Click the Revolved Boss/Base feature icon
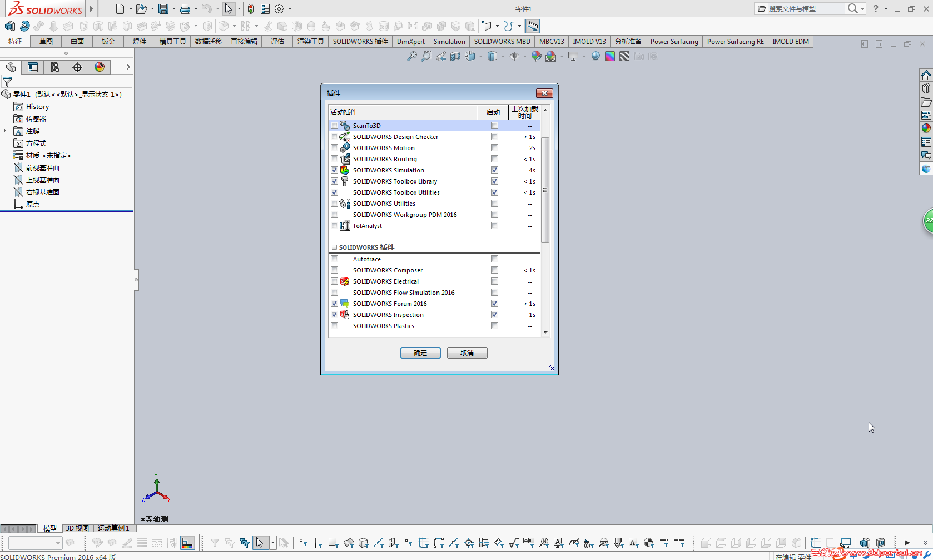933x560 pixels. (x=24, y=26)
